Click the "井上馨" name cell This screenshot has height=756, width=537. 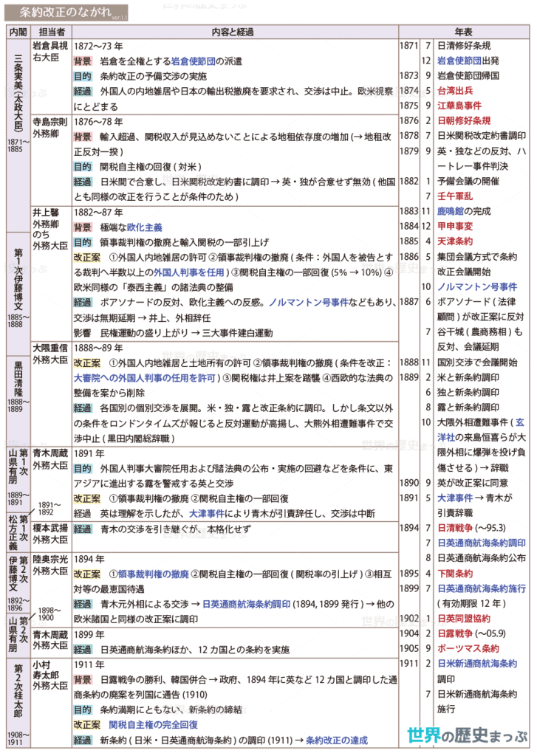(46, 212)
